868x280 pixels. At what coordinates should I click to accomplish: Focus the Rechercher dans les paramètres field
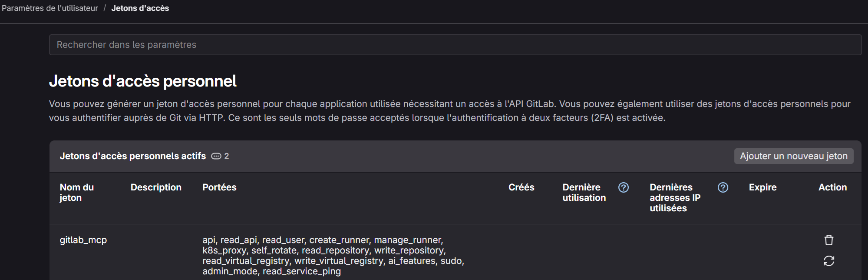(455, 45)
